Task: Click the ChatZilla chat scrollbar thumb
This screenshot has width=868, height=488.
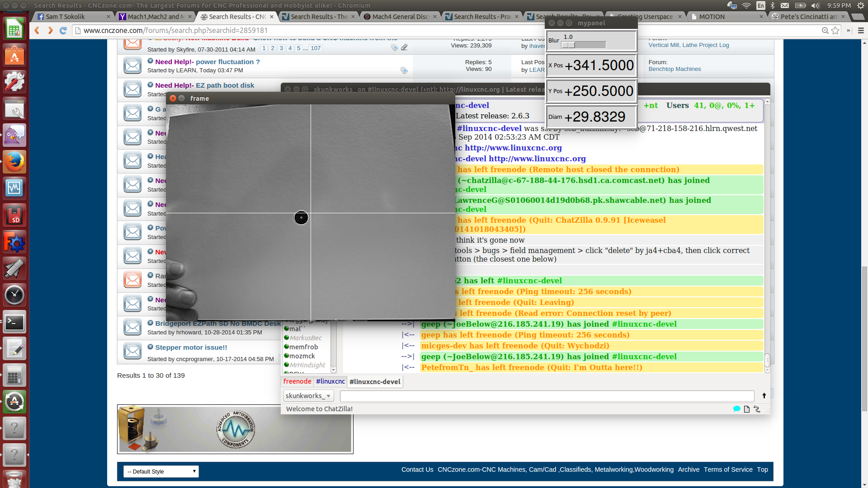Action: point(767,361)
